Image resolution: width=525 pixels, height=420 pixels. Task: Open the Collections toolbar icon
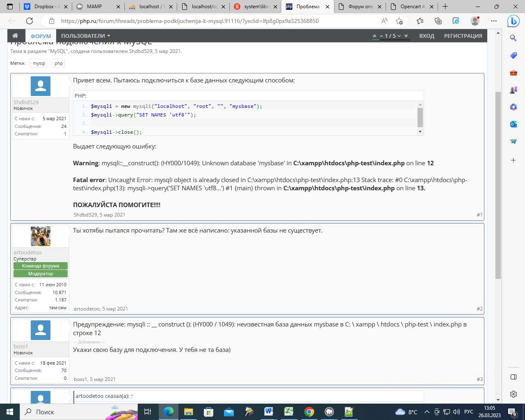pos(438,21)
